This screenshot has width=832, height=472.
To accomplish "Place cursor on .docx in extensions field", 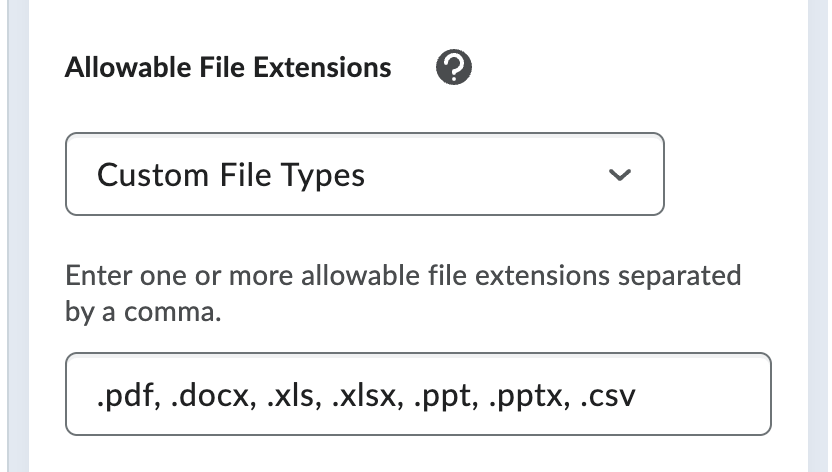I will pyautogui.click(x=210, y=396).
